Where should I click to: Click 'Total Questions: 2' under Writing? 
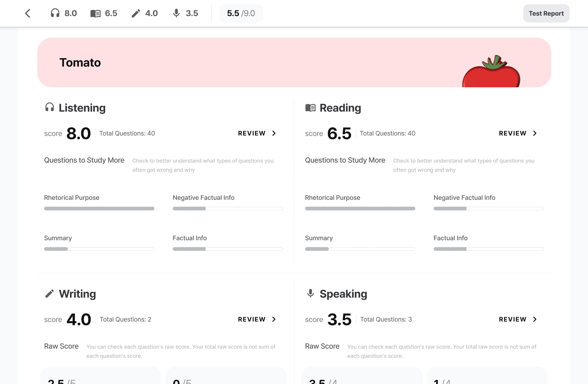[125, 319]
